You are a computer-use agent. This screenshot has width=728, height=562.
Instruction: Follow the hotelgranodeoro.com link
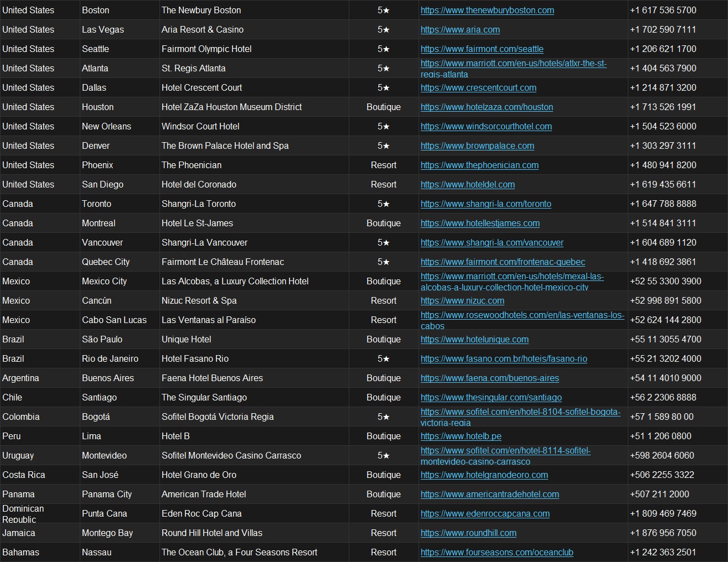(x=484, y=475)
